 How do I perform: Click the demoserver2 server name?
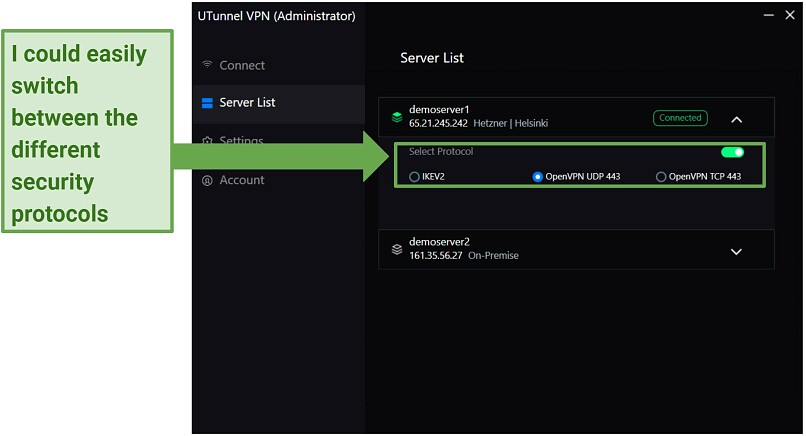click(x=439, y=242)
